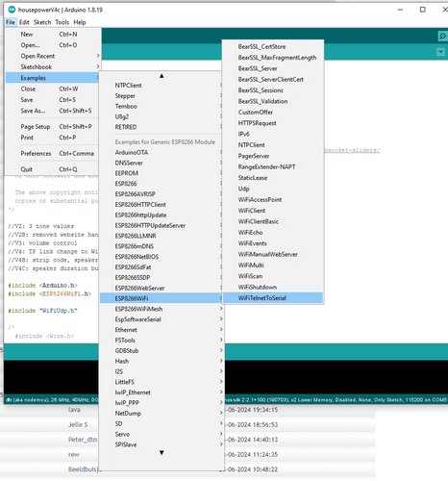This screenshot has width=448, height=481.
Task: Open Preferences from the File menu
Action: pos(53,154)
